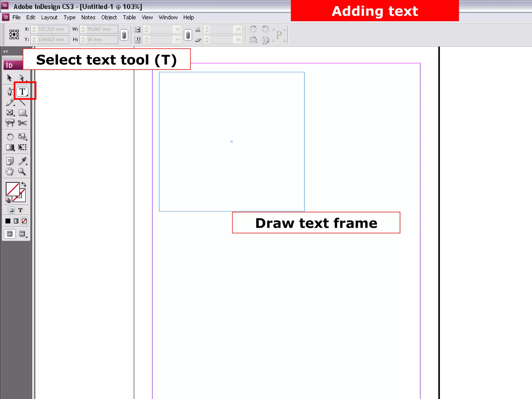532x399 pixels.
Task: Switch to Normal view mode
Action: (10, 234)
